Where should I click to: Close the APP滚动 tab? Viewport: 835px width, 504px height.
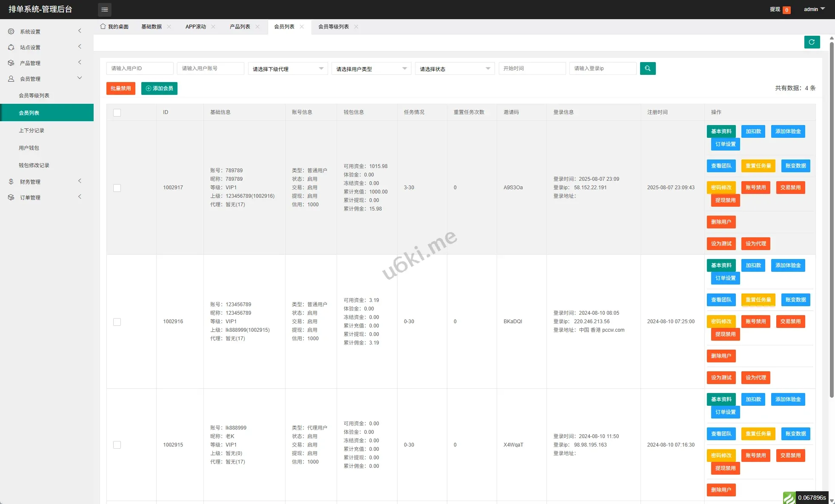point(213,26)
